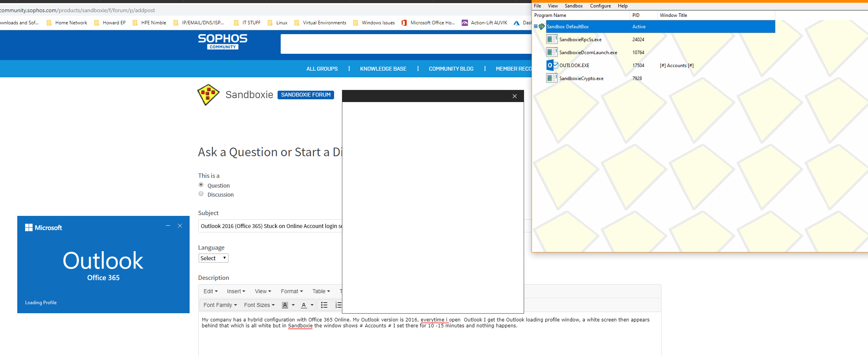The image size is (868, 356).
Task: Click in the Subject text field
Action: point(270,226)
